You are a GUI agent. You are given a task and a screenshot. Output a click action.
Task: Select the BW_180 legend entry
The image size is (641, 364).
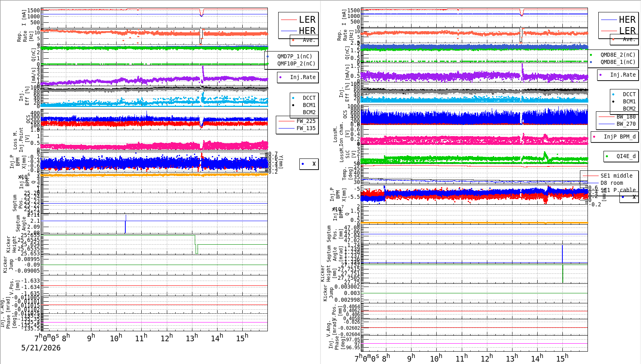pyautogui.click(x=626, y=117)
